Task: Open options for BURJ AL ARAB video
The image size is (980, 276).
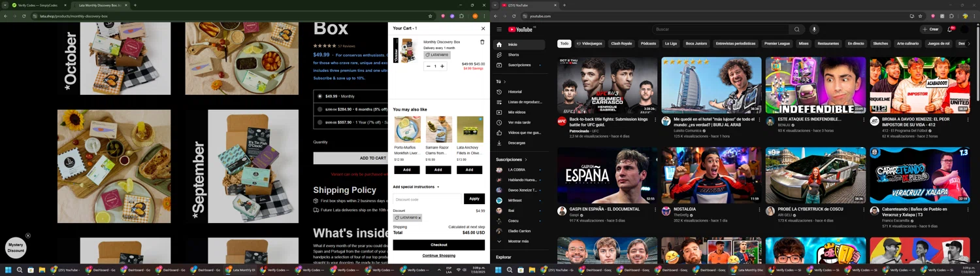Action: pos(759,120)
